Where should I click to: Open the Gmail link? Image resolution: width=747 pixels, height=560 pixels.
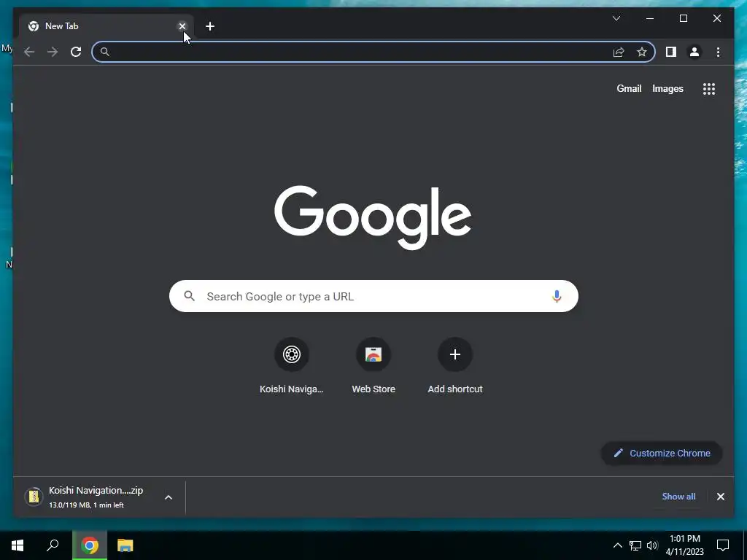(629, 88)
